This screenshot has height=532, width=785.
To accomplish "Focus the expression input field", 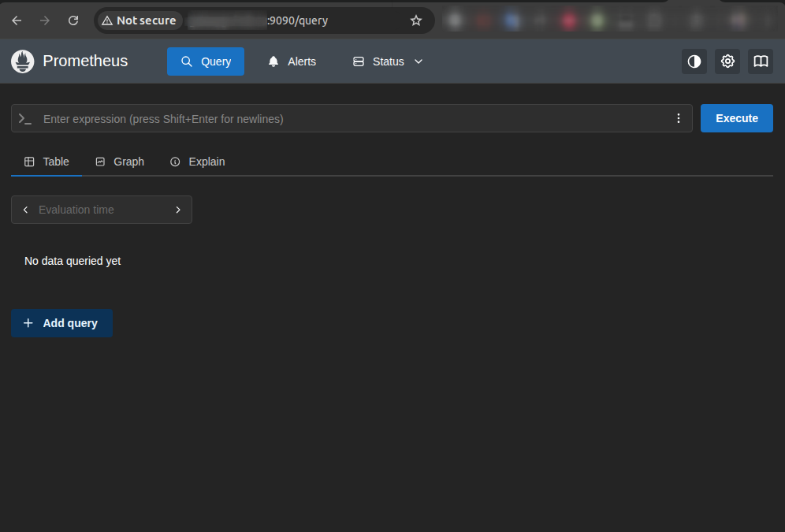I will point(352,118).
